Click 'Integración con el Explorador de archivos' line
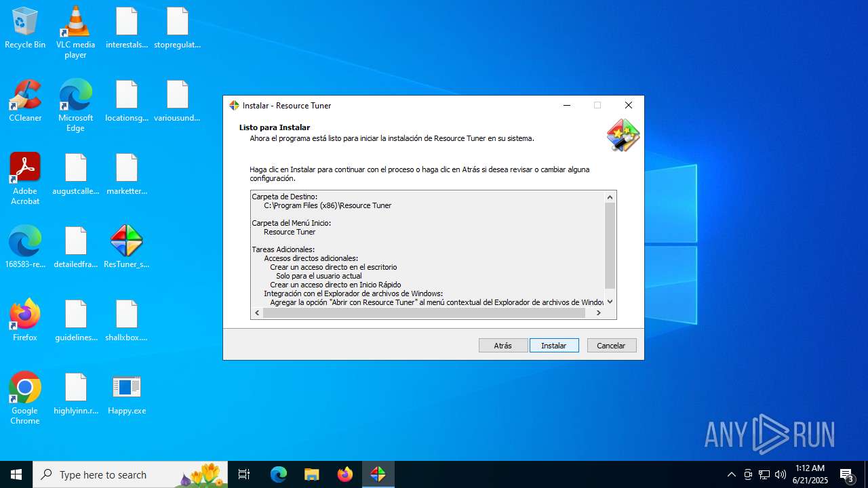 coord(353,293)
